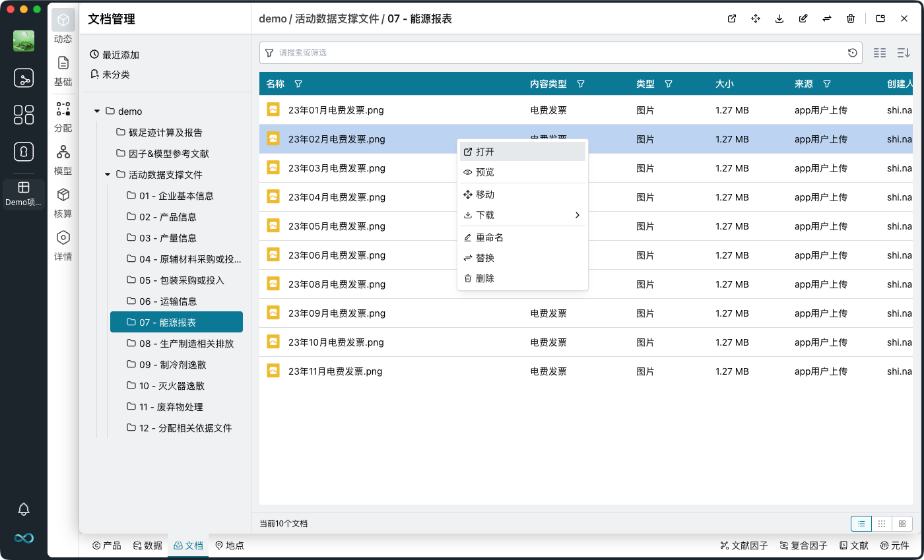
Task: Switch to the 数据 tab at the bottom
Action: coord(147,545)
